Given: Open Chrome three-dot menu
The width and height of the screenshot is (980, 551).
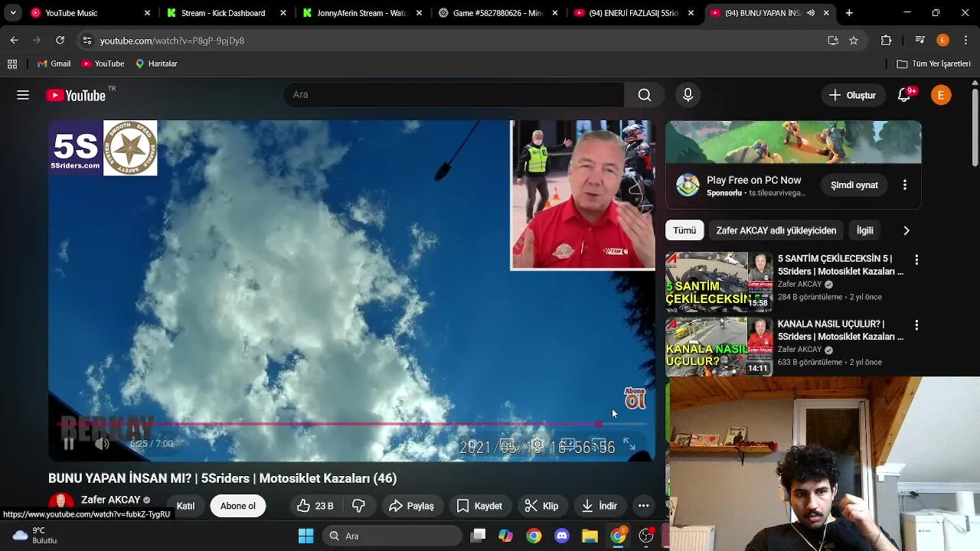Looking at the screenshot, I should [965, 41].
